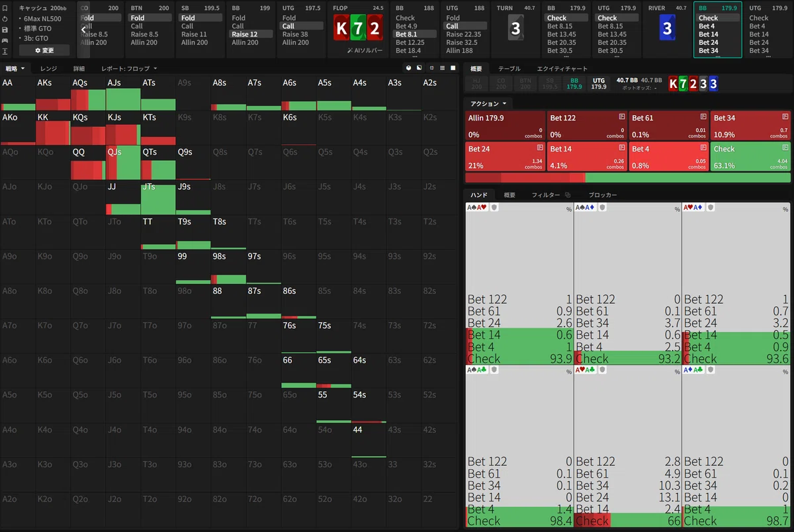Click the blue river card 3
This screenshot has height=532, width=794.
[x=667, y=28]
